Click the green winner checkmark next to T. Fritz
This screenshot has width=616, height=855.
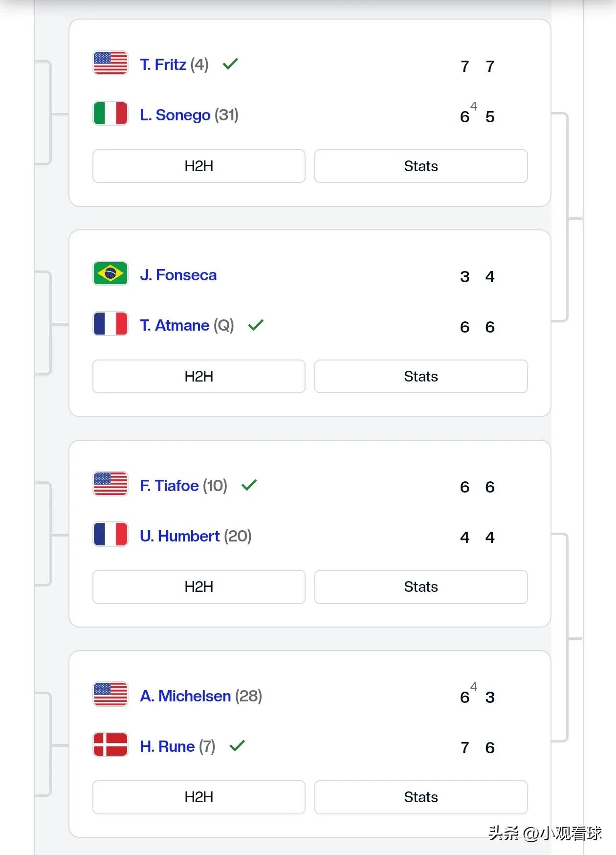(x=230, y=64)
